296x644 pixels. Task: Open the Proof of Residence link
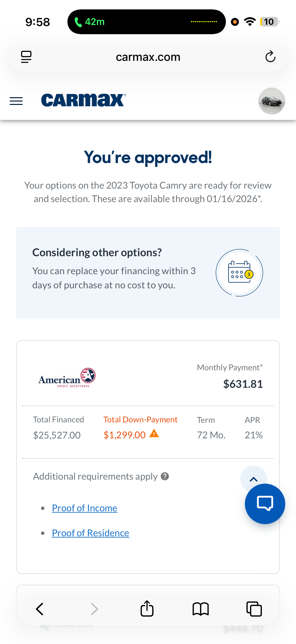[x=90, y=533]
